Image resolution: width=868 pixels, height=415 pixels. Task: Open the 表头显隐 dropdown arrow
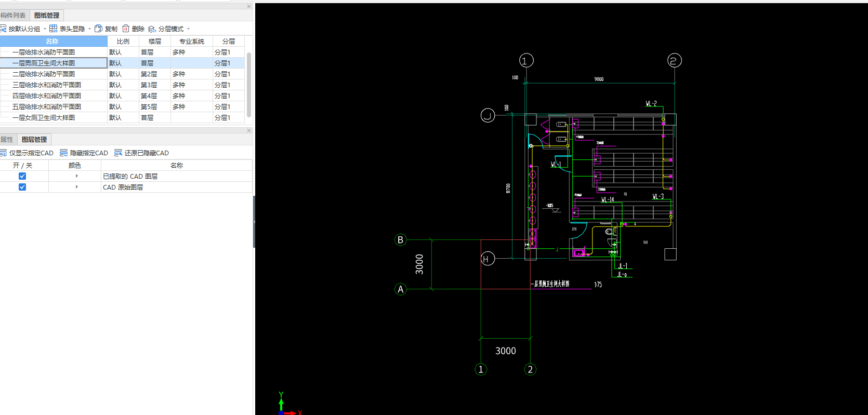pos(89,29)
